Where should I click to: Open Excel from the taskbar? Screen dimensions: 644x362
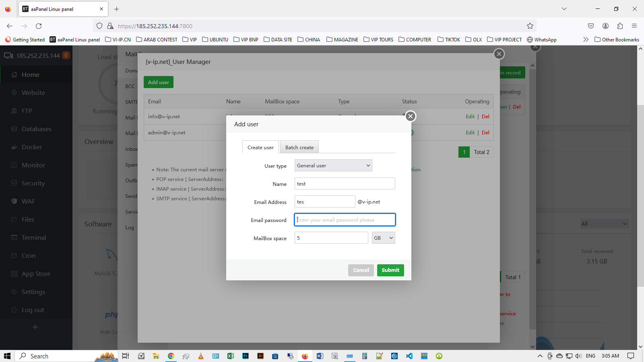pos(231,356)
